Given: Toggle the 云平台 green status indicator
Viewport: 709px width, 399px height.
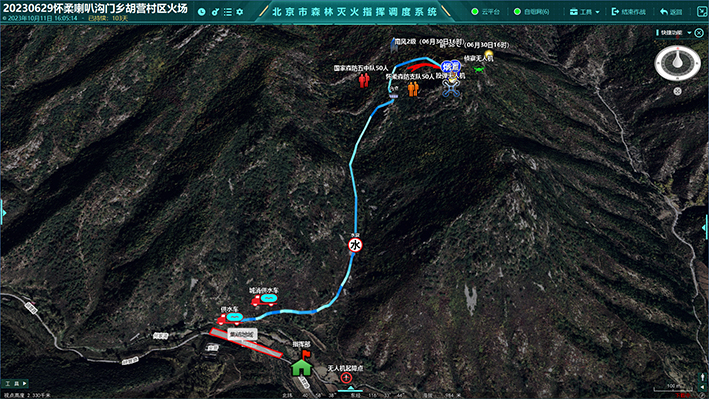Looking at the screenshot, I should coord(475,12).
